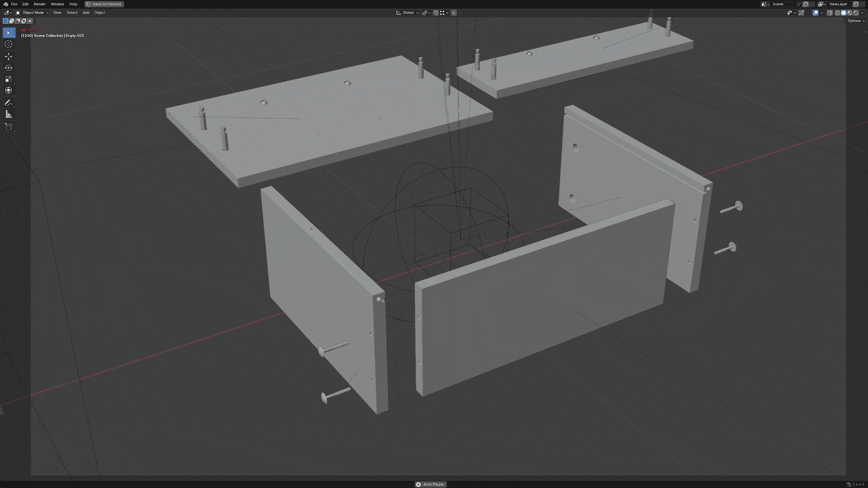Open the Object Mode dropdown
This screenshot has width=868, height=488.
pyautogui.click(x=33, y=12)
